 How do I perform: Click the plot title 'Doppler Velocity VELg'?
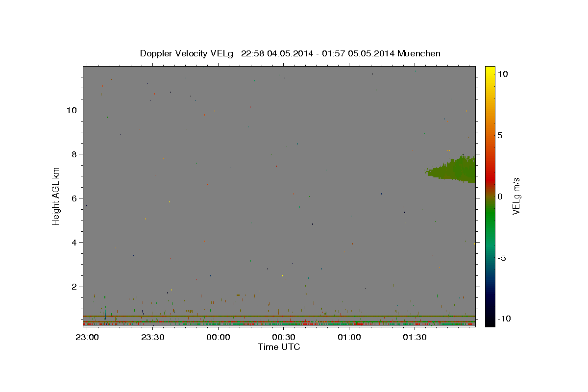pyautogui.click(x=187, y=53)
